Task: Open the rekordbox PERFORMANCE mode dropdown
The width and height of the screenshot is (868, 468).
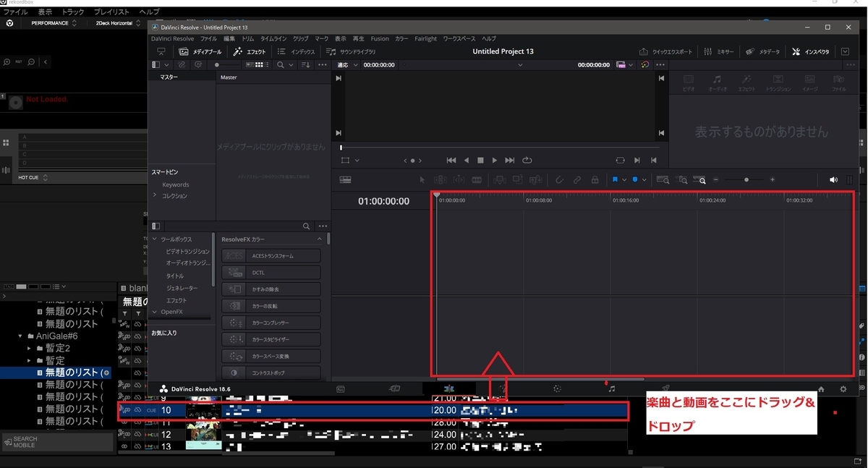Action: point(54,23)
